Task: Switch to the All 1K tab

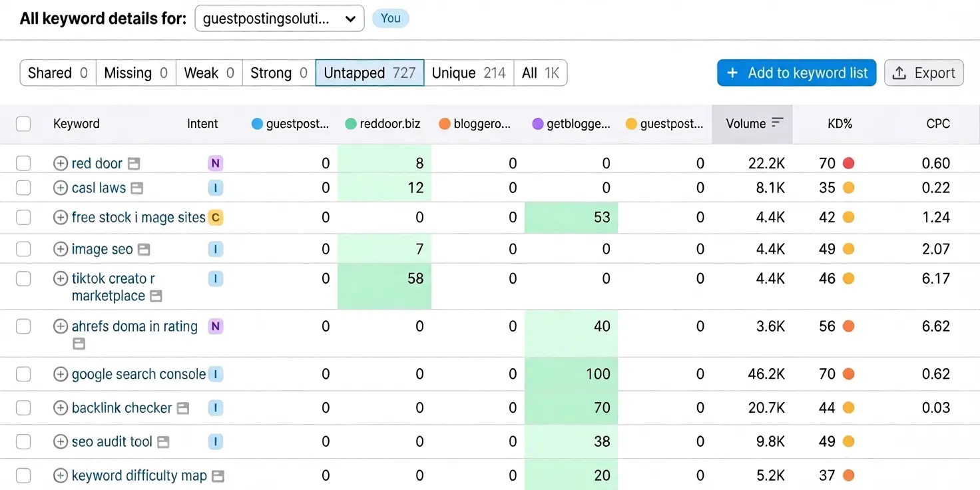Action: tap(541, 73)
